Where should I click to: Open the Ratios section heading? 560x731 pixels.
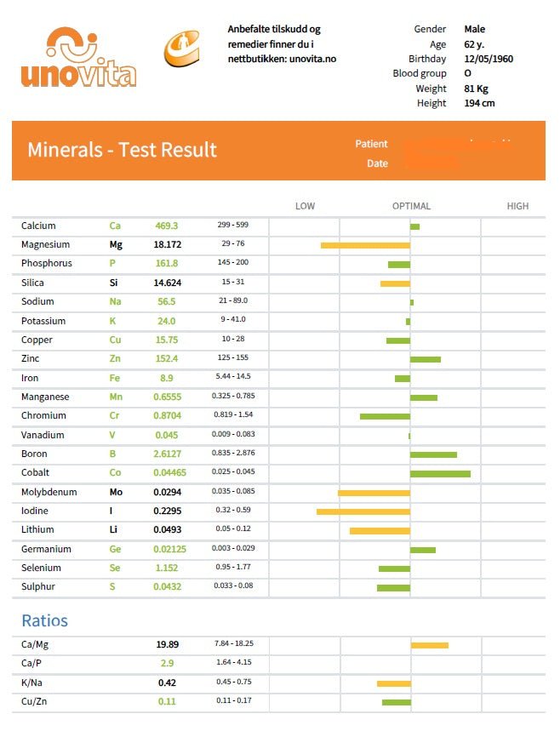click(x=44, y=620)
